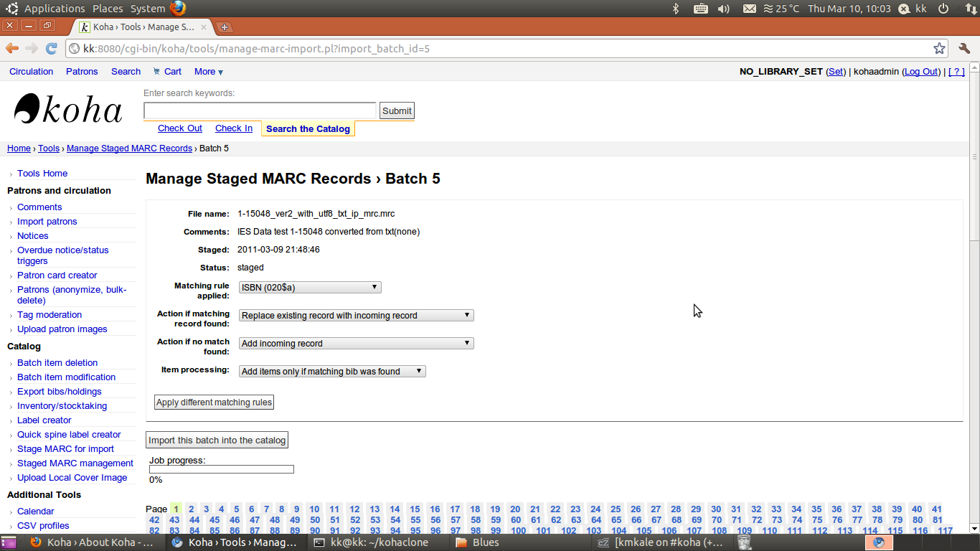Open new browser tab plus icon
Screen dimensions: 980x551
coord(225,27)
